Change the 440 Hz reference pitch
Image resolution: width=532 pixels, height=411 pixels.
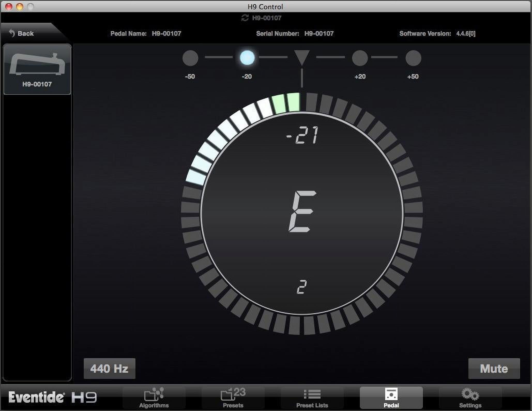(109, 369)
